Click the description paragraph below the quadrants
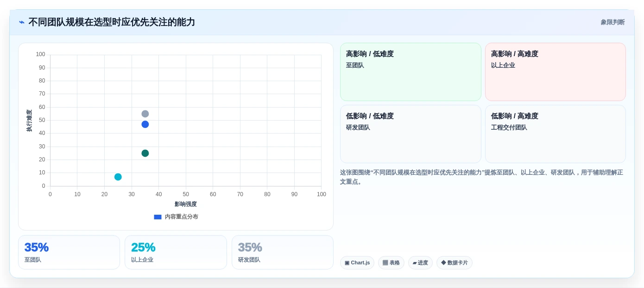 click(x=482, y=177)
